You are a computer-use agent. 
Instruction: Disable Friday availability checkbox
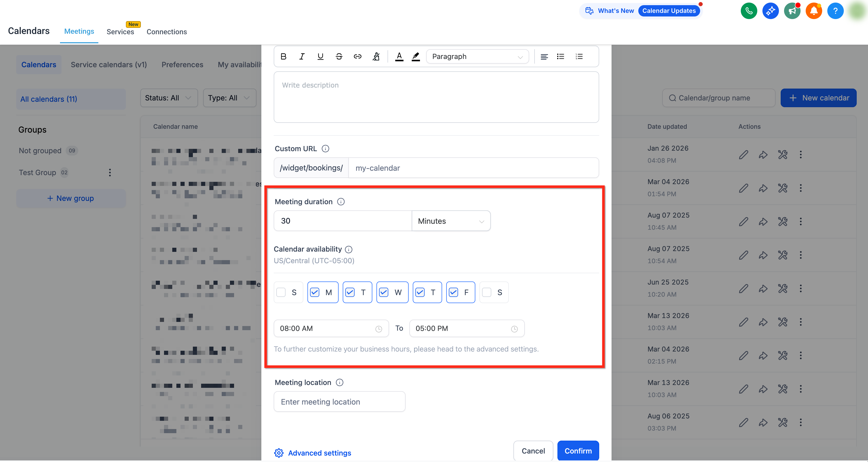(453, 292)
